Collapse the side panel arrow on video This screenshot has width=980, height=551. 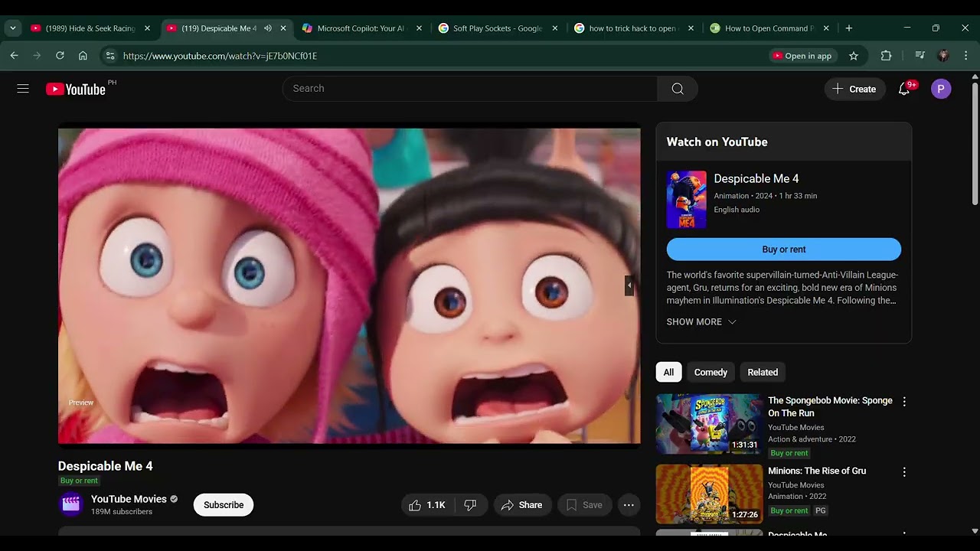(x=629, y=285)
